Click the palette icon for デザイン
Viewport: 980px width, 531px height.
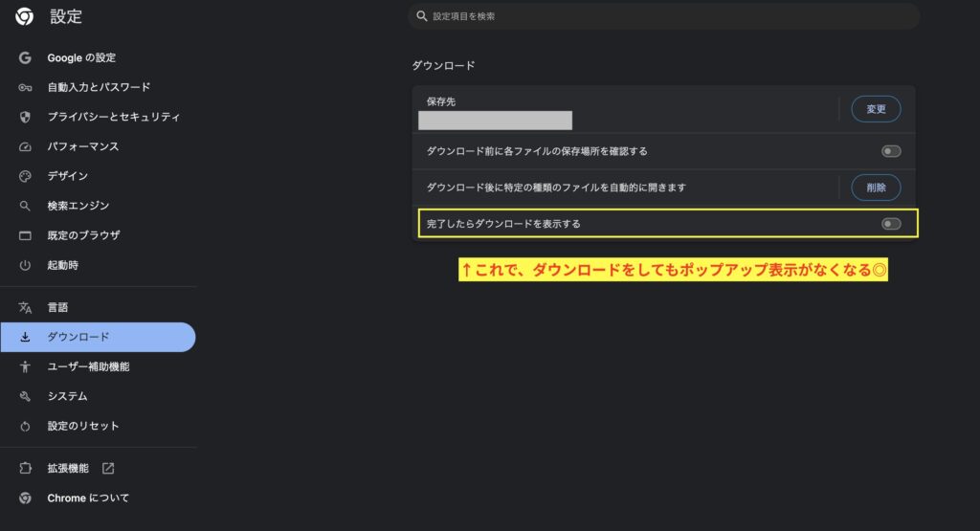coord(26,176)
